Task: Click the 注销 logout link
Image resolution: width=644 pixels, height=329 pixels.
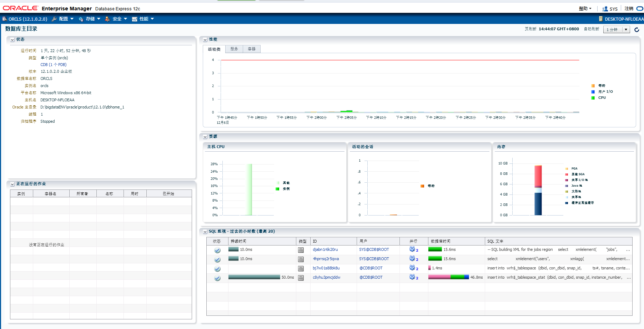Action: pyautogui.click(x=629, y=8)
